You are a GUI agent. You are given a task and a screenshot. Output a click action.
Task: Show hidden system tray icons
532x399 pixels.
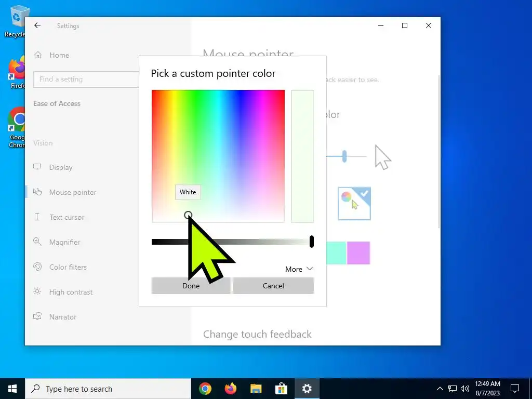click(x=440, y=389)
